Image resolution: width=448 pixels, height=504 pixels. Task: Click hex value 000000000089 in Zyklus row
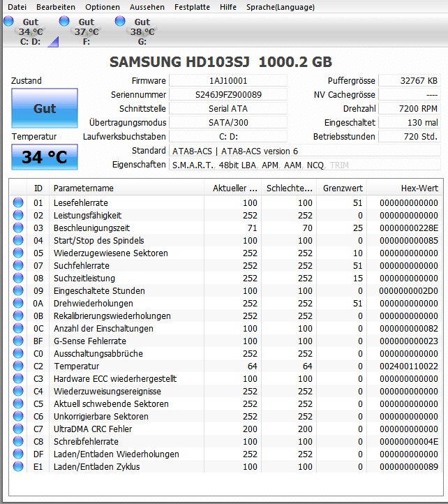(409, 467)
